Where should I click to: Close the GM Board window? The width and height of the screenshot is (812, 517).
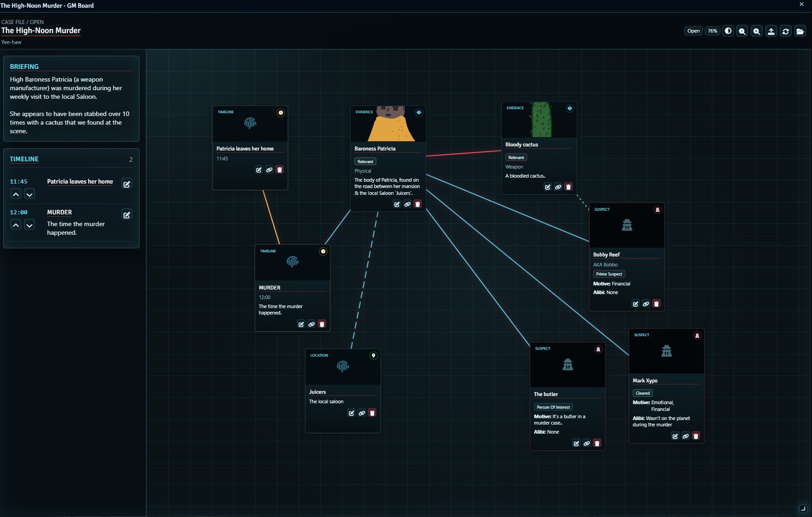802,4
